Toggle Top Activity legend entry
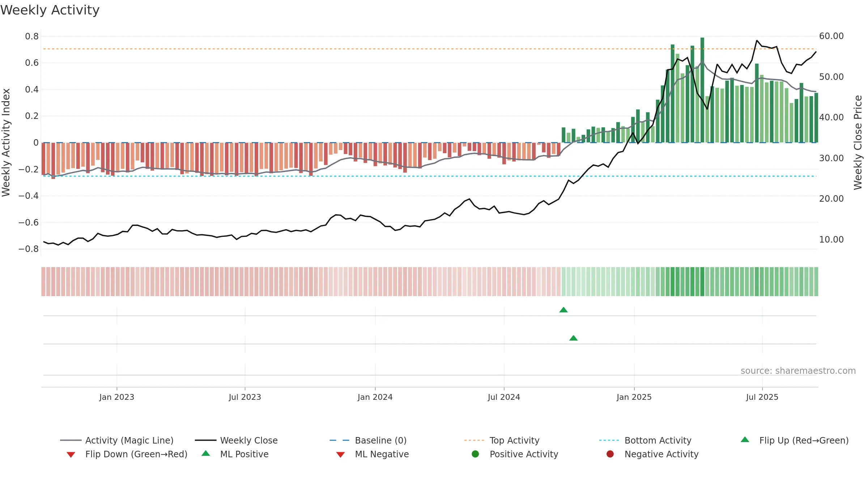This screenshot has height=488, width=868. click(502, 440)
